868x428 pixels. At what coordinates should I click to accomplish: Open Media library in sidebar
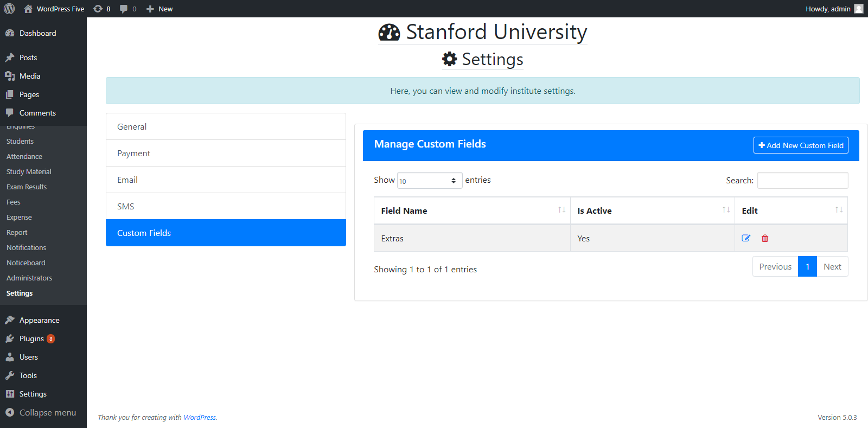click(30, 76)
